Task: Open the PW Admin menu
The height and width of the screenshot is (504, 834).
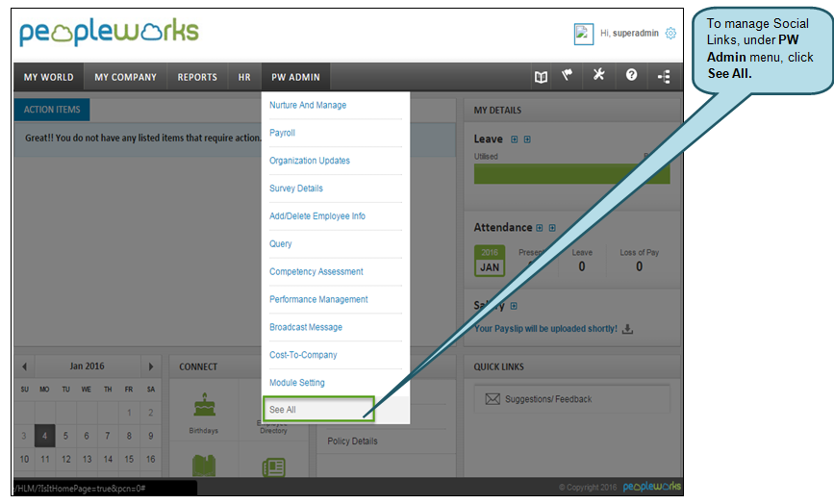Action: [x=295, y=77]
